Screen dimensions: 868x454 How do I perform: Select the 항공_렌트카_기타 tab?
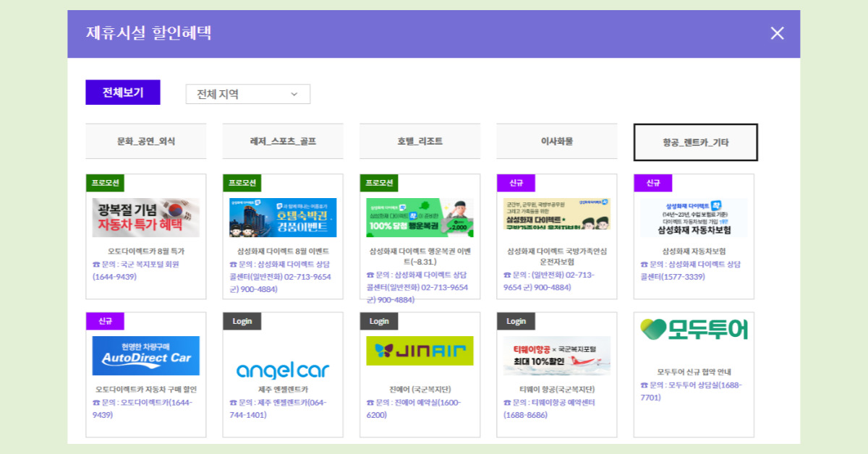[696, 142]
